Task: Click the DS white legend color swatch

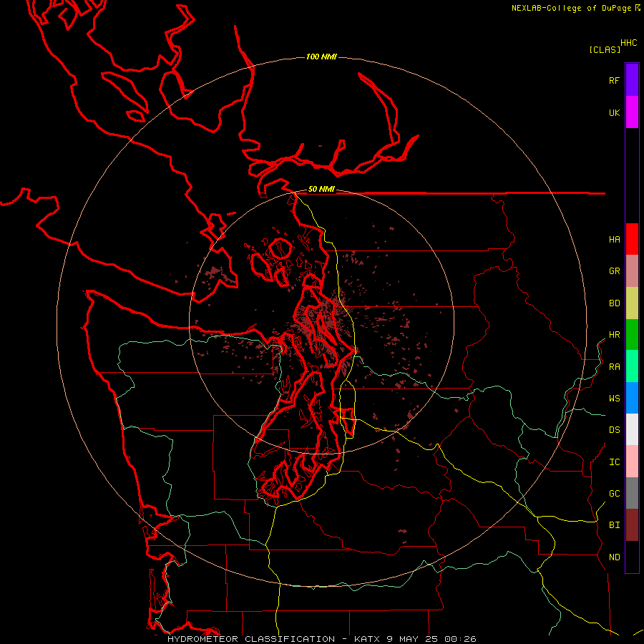Action: coord(632,429)
